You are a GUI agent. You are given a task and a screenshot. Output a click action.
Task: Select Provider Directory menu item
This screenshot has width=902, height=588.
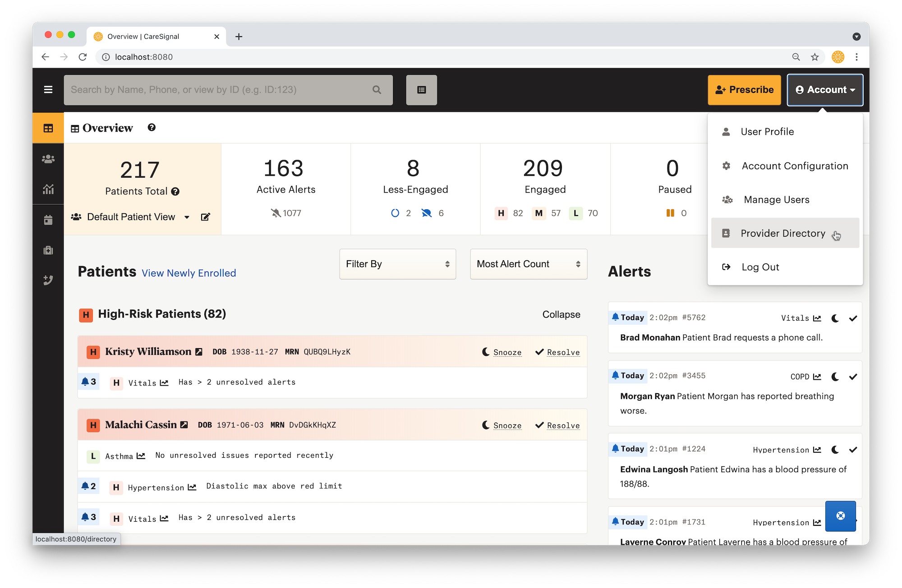click(x=785, y=233)
